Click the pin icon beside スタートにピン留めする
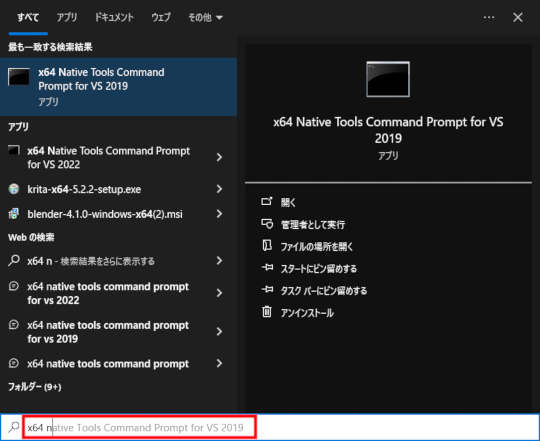 [x=267, y=267]
